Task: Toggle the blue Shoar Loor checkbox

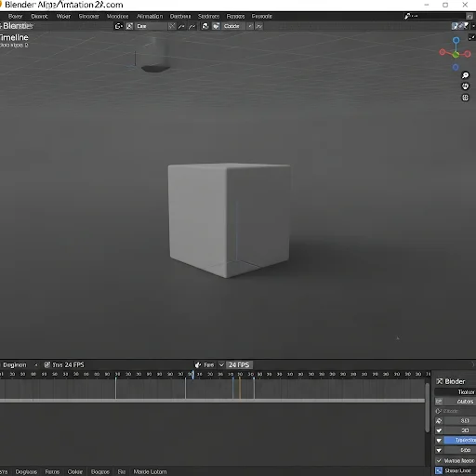Action: pos(439,470)
